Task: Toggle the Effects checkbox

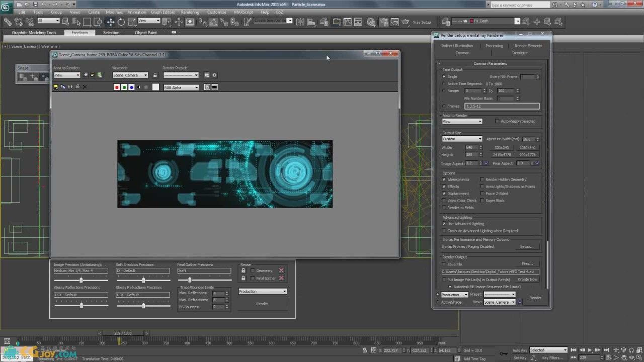Action: click(444, 187)
